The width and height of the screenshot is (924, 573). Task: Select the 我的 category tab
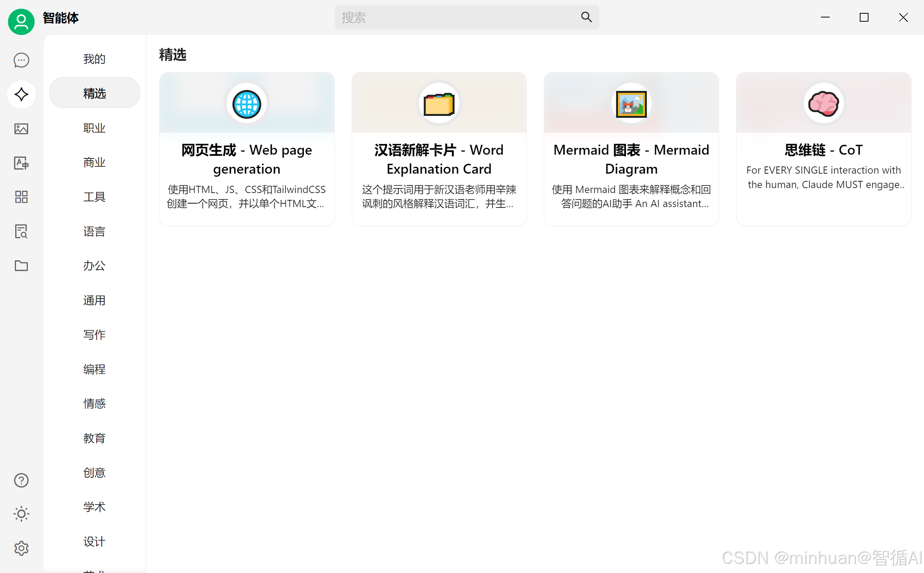pyautogui.click(x=94, y=59)
